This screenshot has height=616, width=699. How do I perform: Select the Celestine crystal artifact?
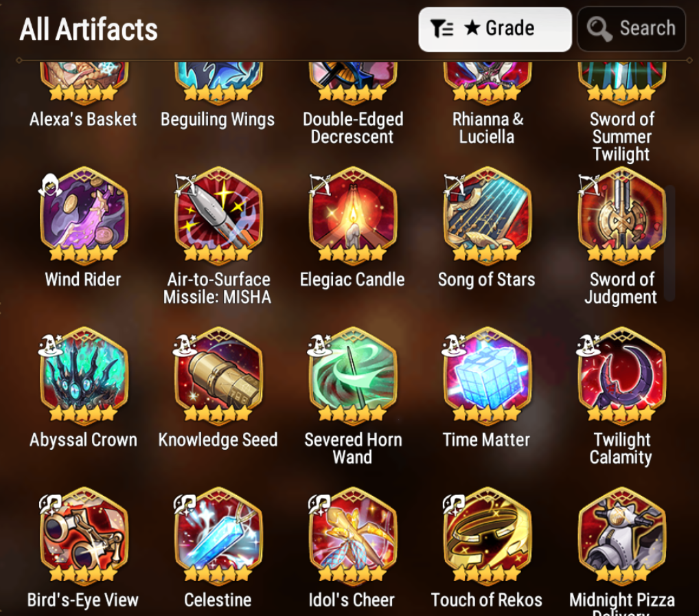[x=218, y=536]
